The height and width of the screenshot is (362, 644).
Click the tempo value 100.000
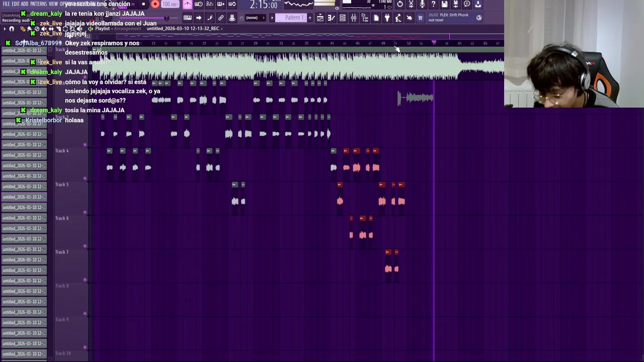tap(170, 4)
